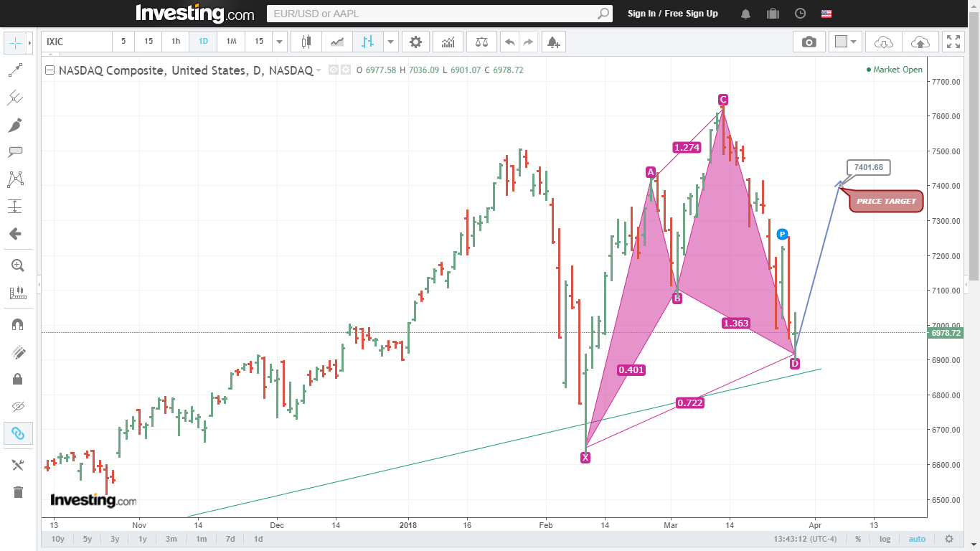Toggle log scale mode
Viewport: 980px width, 551px height.
885,539
